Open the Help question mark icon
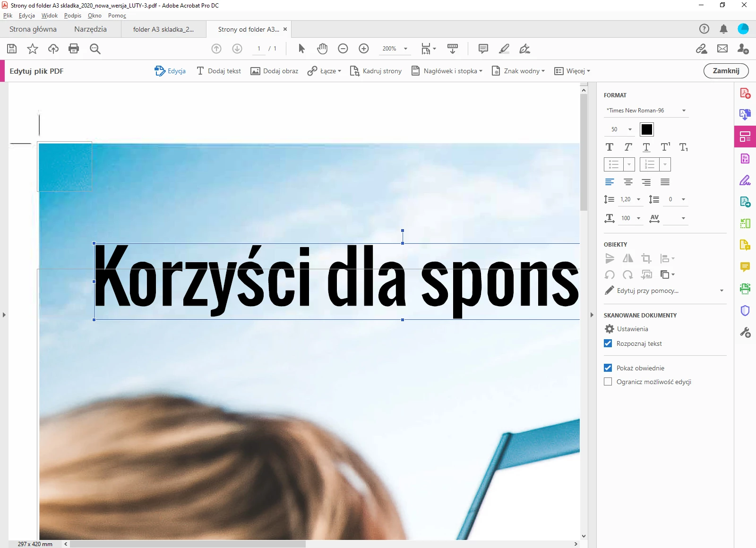 [x=704, y=29]
